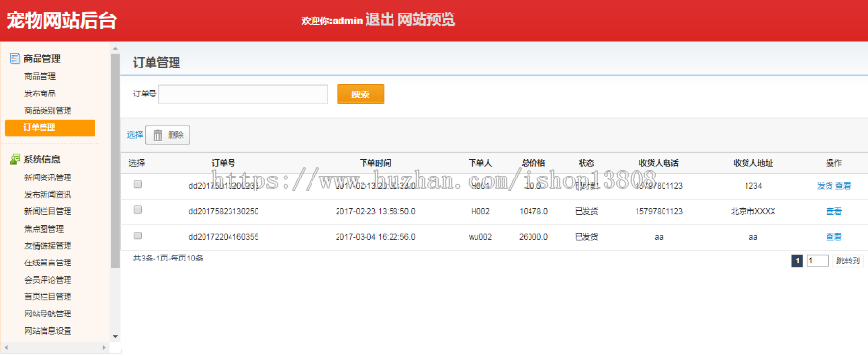Open 网站导航管理 in the sidebar
The width and height of the screenshot is (868, 356).
tap(47, 314)
